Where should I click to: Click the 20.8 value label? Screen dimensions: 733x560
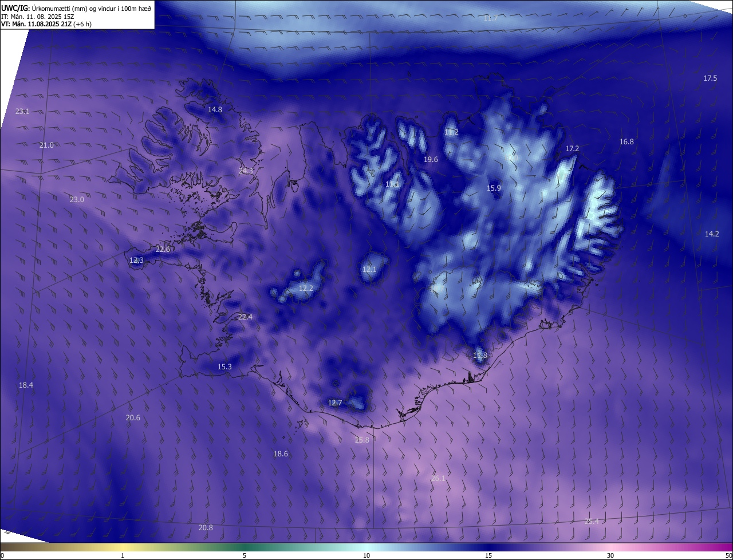205,527
